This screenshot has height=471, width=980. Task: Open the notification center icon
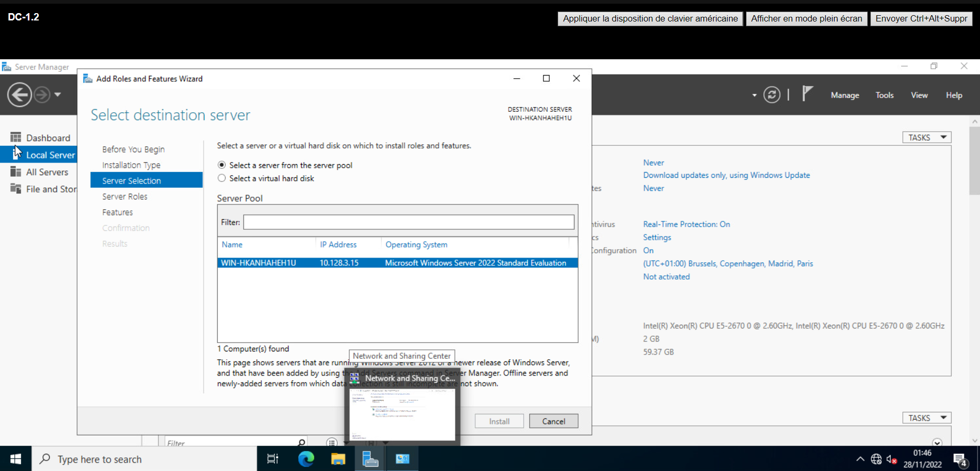pyautogui.click(x=961, y=459)
